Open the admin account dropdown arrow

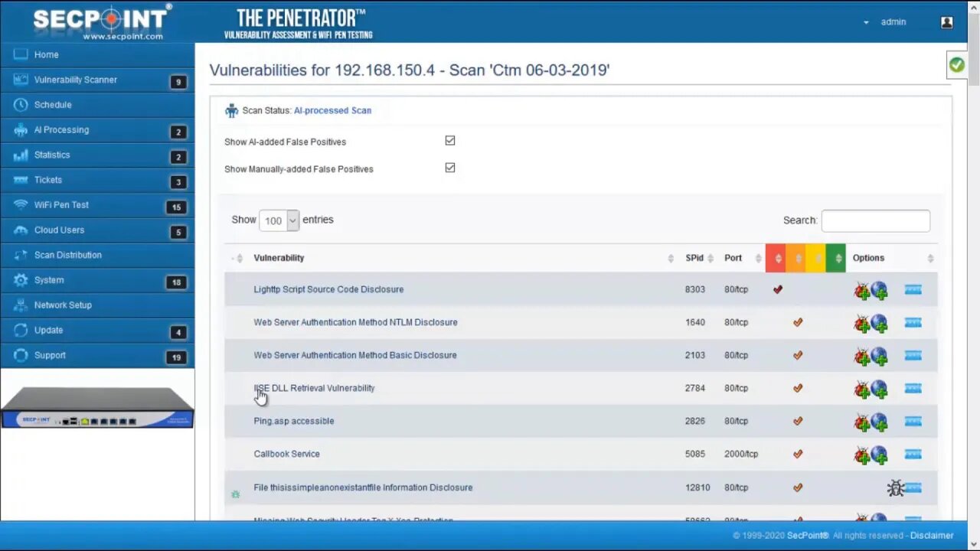[866, 23]
